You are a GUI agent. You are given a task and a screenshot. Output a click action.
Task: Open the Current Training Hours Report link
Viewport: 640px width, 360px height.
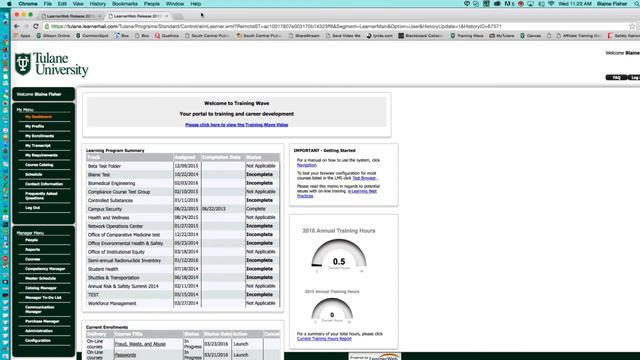coord(324,339)
